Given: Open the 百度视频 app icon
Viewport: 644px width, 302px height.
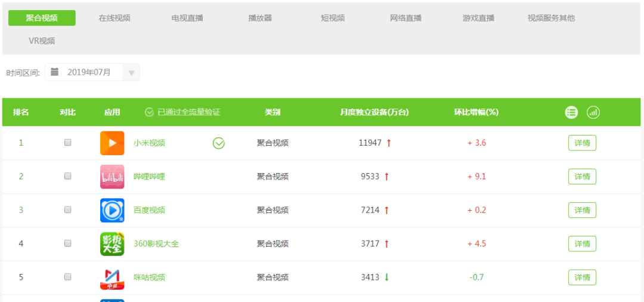Looking at the screenshot, I should pyautogui.click(x=112, y=210).
